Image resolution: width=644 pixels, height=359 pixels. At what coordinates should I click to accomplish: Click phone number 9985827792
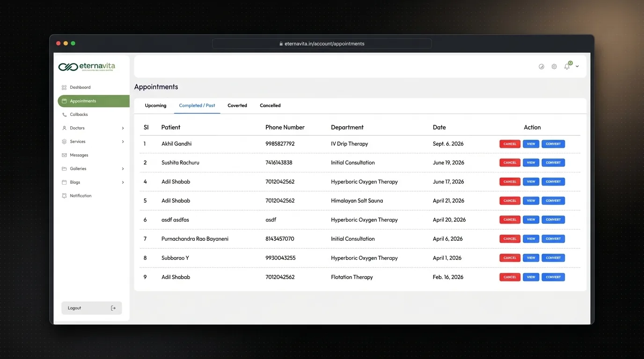tap(280, 144)
